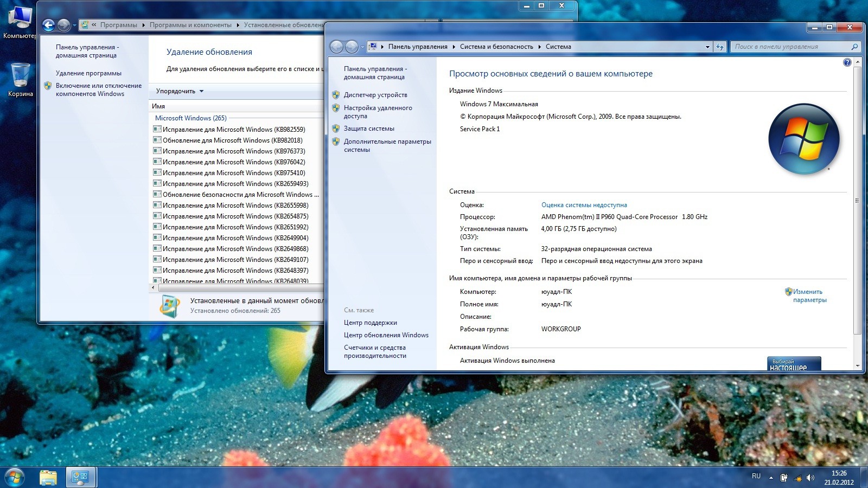This screenshot has width=868, height=488.
Task: Click the Программы breadcrumb
Action: [118, 25]
